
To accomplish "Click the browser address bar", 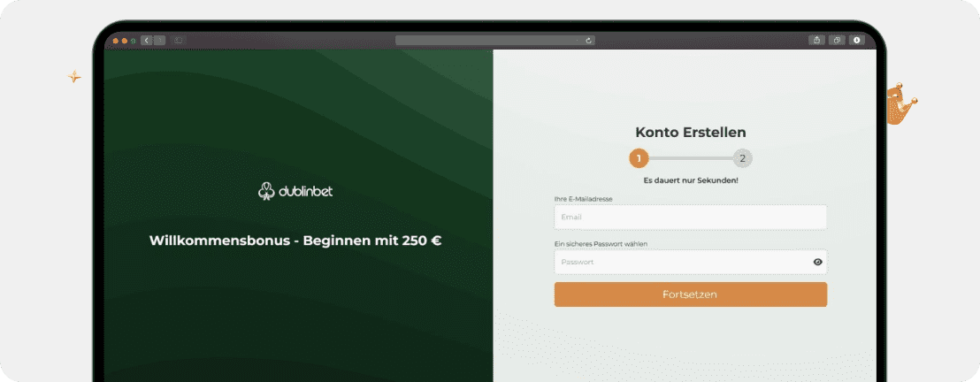I will [495, 41].
